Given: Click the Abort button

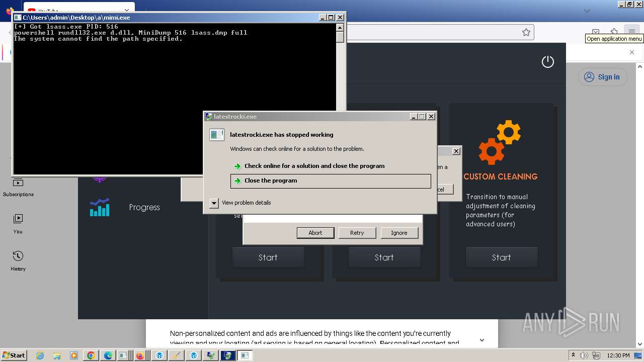Looking at the screenshot, I should [x=315, y=233].
